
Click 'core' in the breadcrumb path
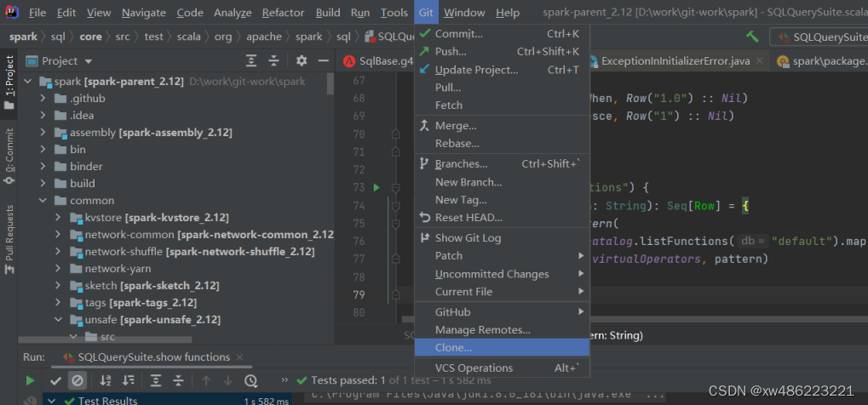[x=90, y=37]
